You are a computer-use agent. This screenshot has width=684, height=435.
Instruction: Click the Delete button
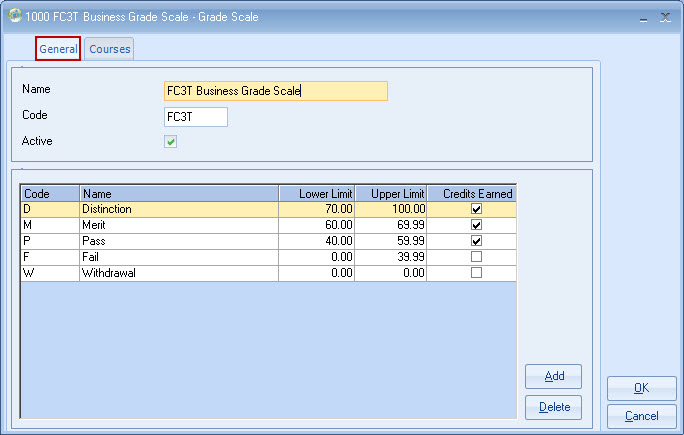554,407
